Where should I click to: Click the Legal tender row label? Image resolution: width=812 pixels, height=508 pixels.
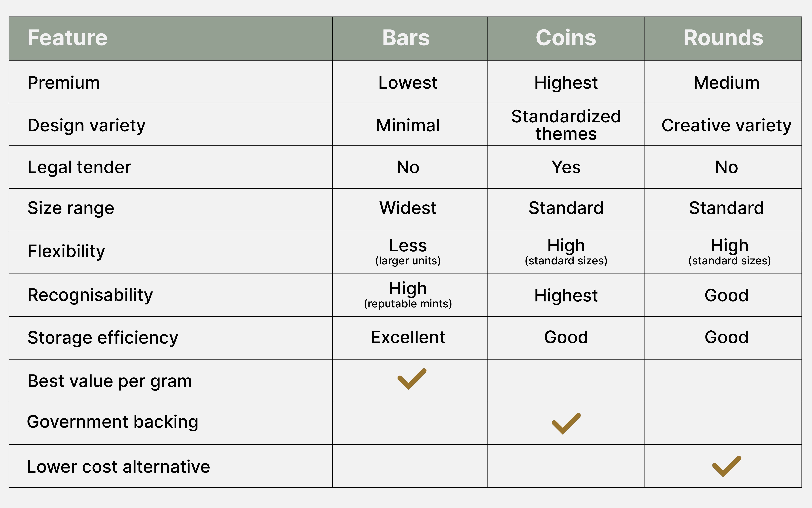pos(79,167)
